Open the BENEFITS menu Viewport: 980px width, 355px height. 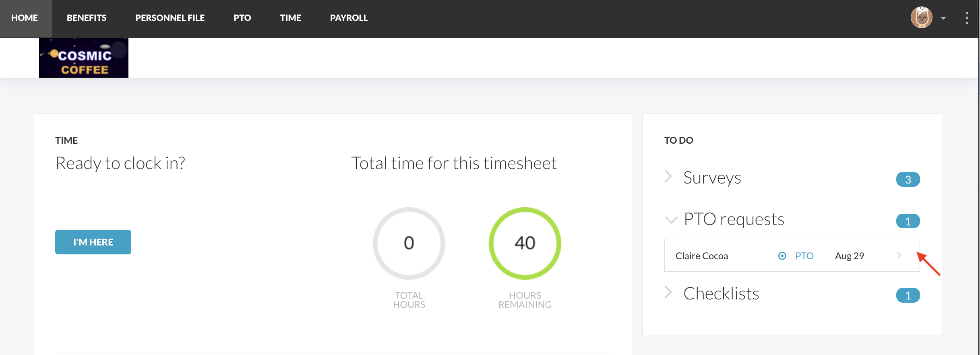pyautogui.click(x=87, y=18)
